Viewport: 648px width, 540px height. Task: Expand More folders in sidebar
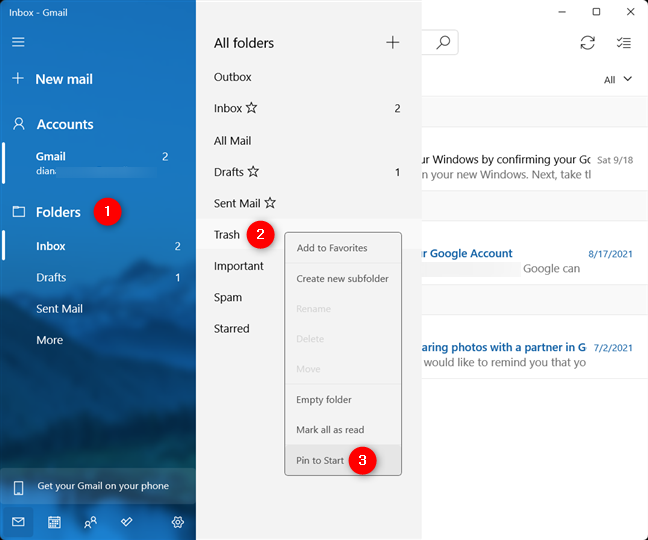point(50,340)
